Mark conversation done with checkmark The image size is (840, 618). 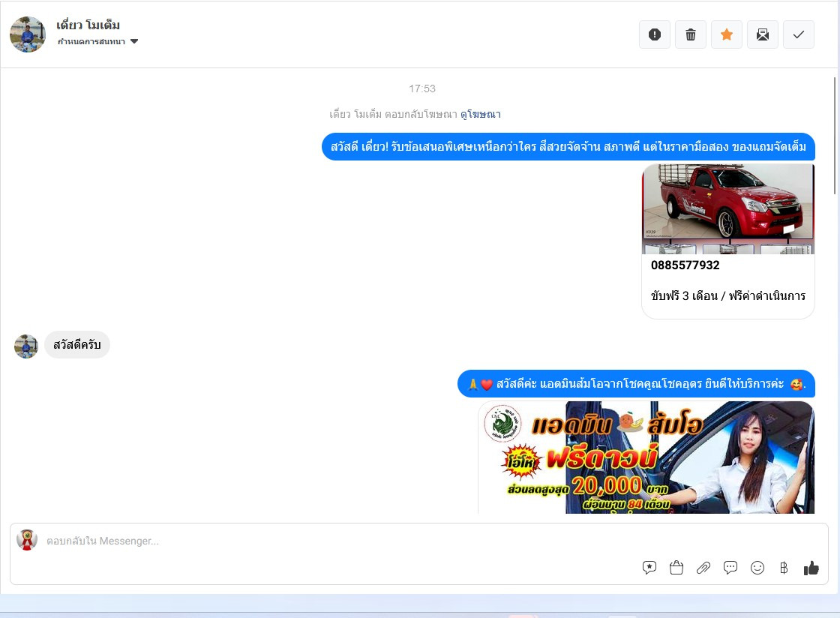coord(798,34)
